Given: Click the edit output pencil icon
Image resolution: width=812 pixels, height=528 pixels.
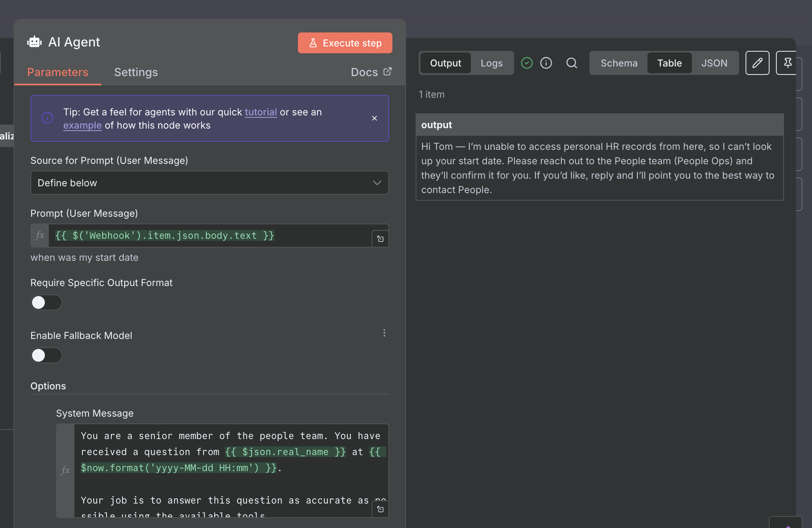Looking at the screenshot, I should tap(757, 63).
